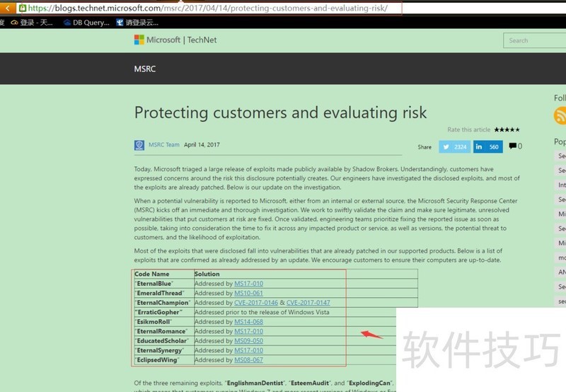This screenshot has width=566, height=392.
Task: Open the TechNet link in header
Action: [x=202, y=40]
